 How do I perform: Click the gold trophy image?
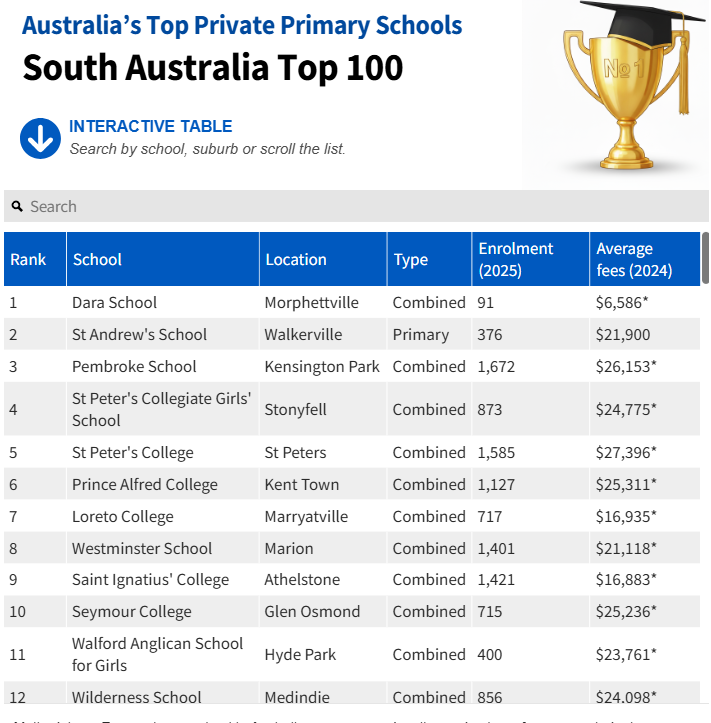point(634,85)
